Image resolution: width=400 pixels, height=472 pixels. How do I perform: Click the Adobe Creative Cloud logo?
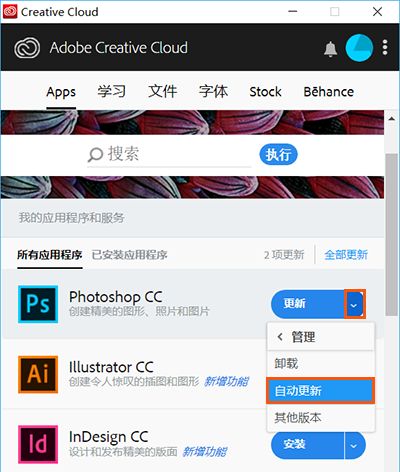[27, 48]
